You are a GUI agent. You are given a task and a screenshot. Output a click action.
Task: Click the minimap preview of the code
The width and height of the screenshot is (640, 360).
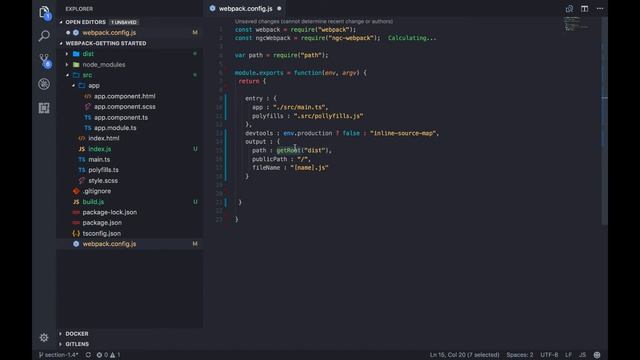[x=576, y=24]
